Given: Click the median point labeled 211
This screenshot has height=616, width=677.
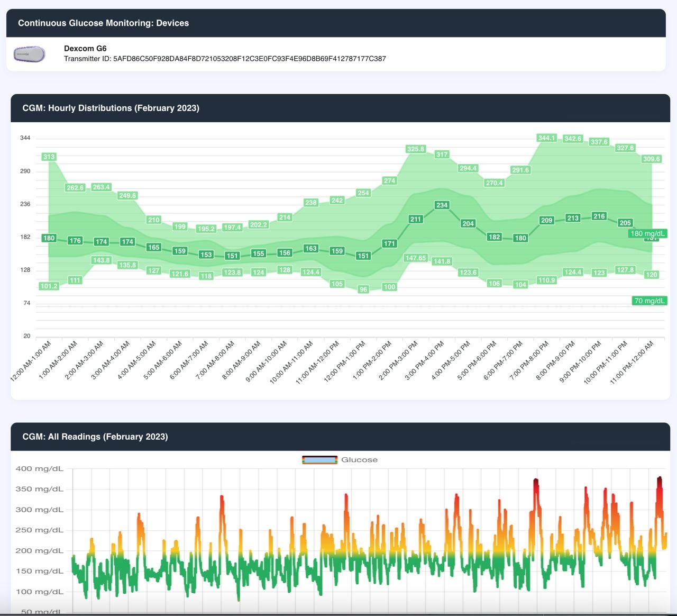Looking at the screenshot, I should pos(416,219).
